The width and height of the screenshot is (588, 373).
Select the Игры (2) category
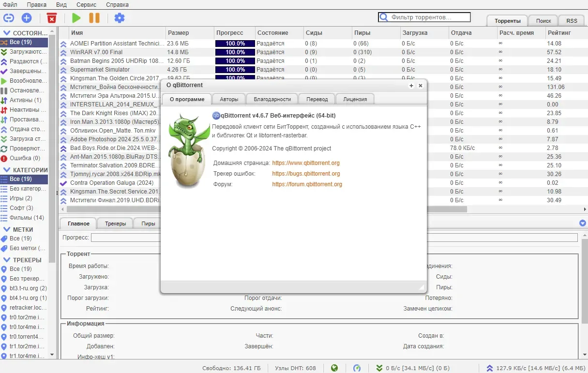coord(24,198)
